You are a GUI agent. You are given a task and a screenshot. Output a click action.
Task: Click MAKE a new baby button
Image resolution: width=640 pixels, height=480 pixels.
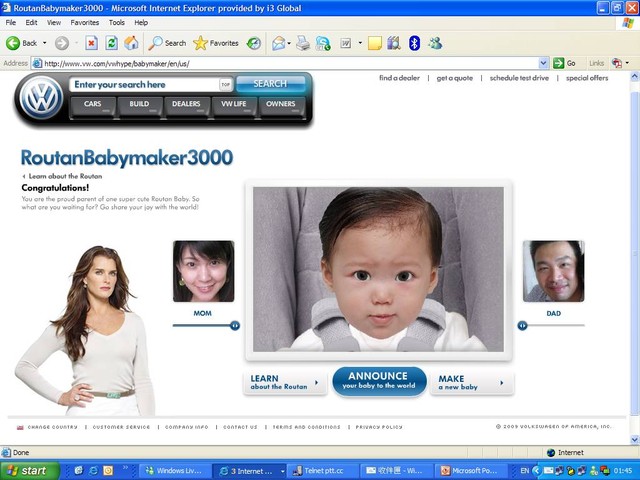472,382
